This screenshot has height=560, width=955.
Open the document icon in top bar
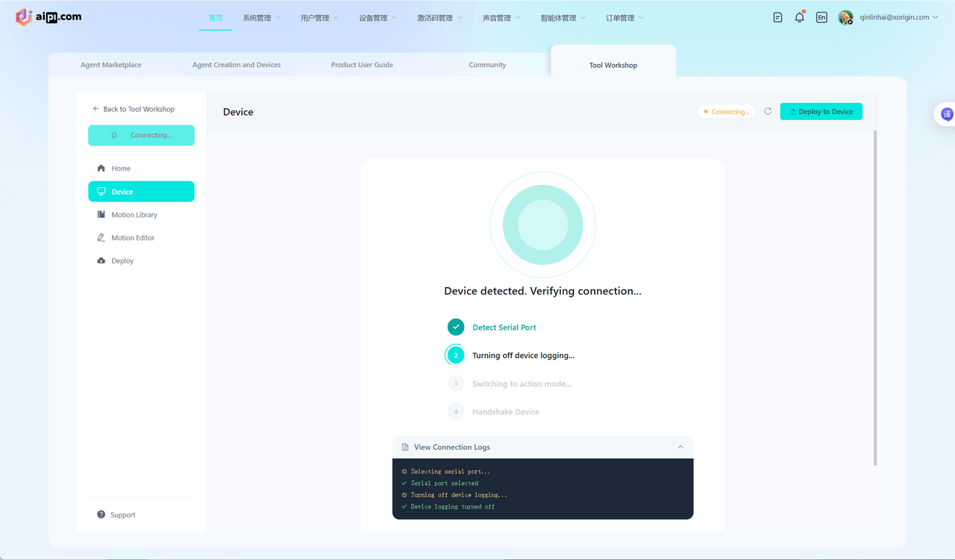pos(777,17)
